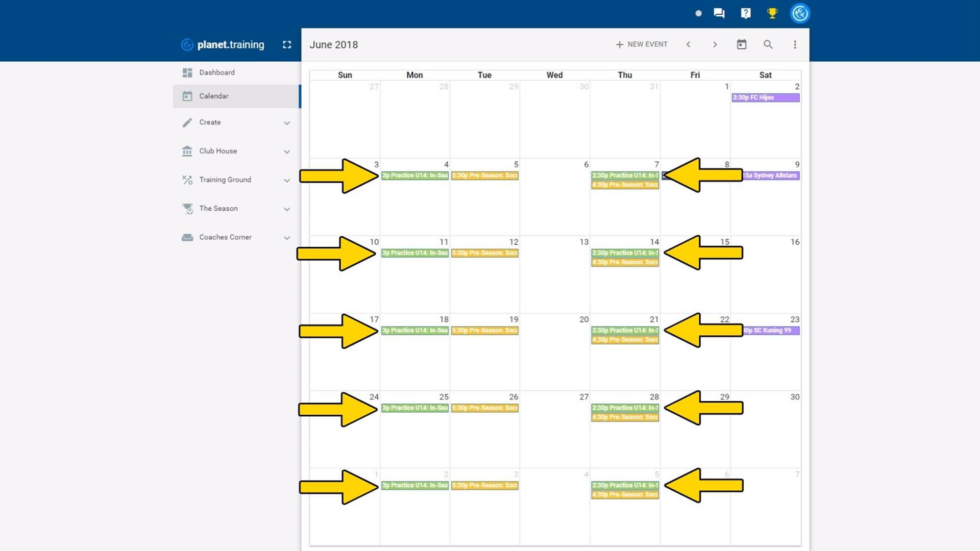Screen dimensions: 980x551
Task: Click the help question mark icon
Action: [x=746, y=13]
